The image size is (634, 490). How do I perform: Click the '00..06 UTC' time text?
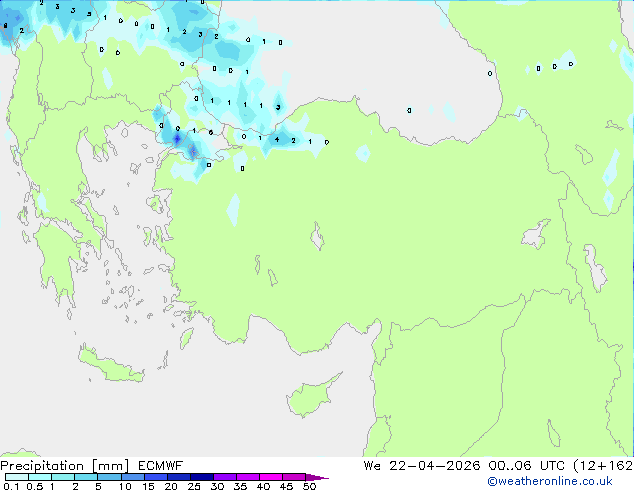(526, 466)
